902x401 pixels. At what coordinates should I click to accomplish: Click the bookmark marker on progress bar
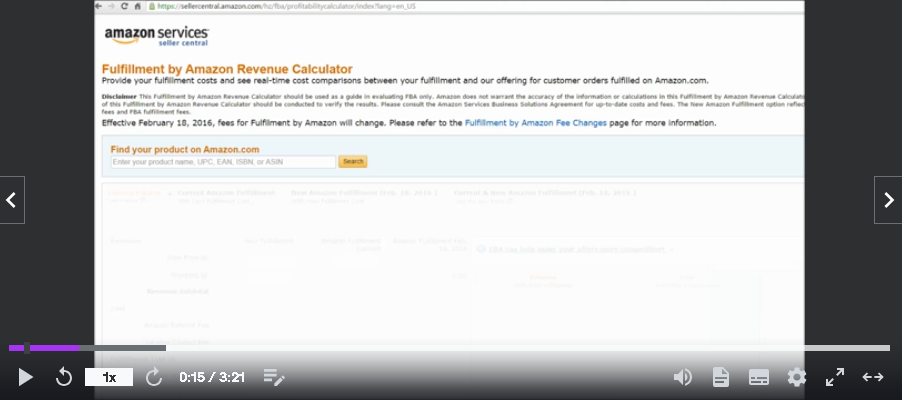26,347
